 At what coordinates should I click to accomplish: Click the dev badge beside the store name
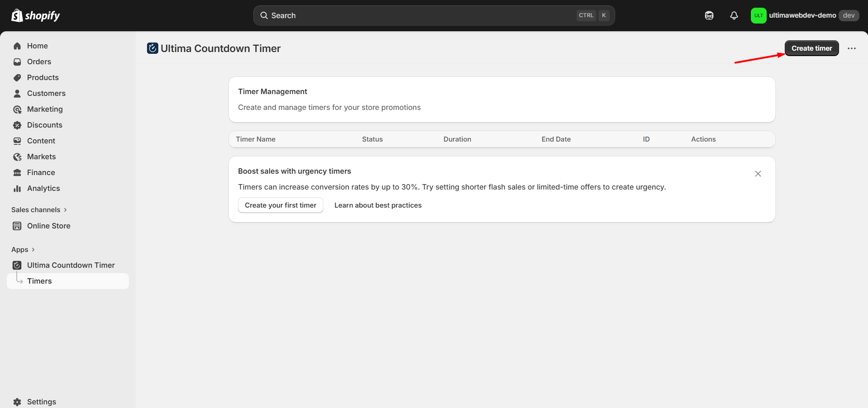pyautogui.click(x=849, y=15)
